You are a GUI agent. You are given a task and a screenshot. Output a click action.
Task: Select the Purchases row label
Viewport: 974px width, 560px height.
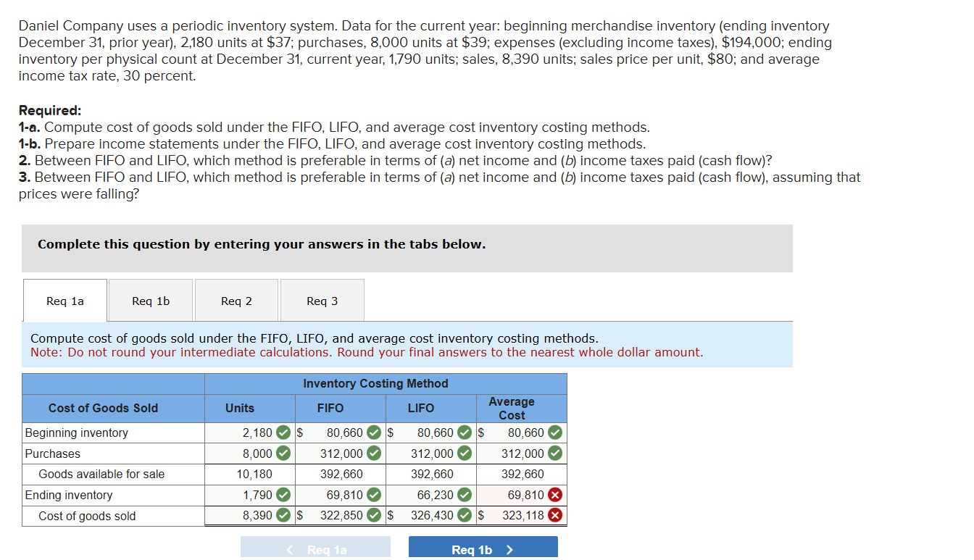click(52, 454)
